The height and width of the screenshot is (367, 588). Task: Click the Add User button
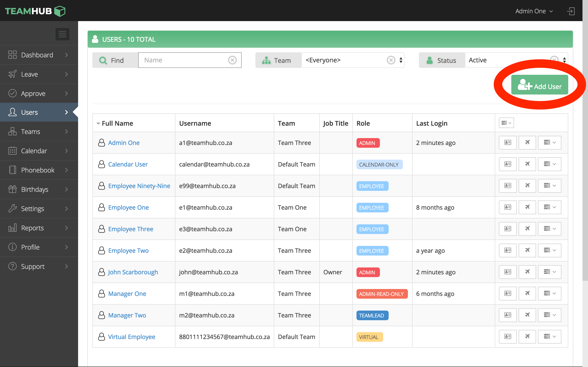tap(539, 85)
